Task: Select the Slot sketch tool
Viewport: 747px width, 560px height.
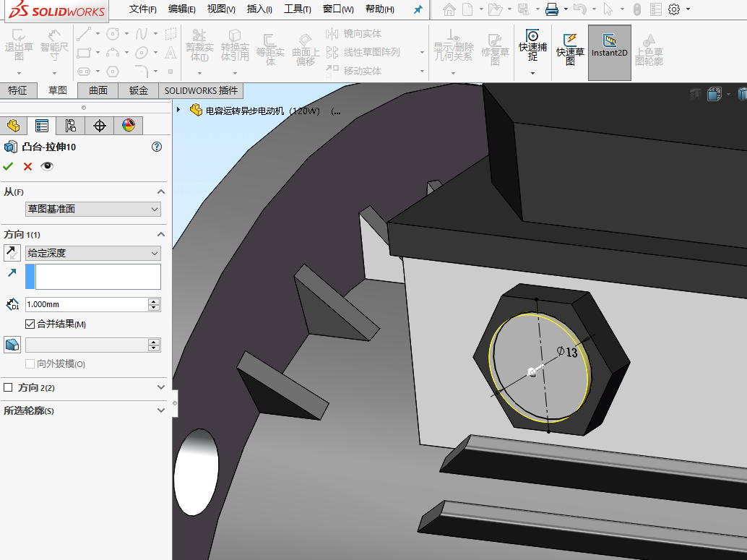Action: pyautogui.click(x=84, y=72)
